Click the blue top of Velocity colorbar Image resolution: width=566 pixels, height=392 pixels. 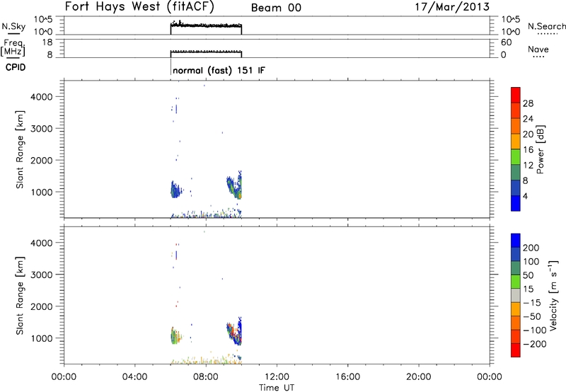pyautogui.click(x=516, y=241)
